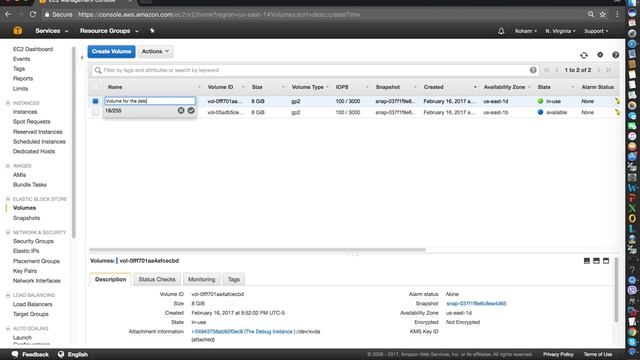The image size is (640, 360).
Task: Open the Services menu
Action: (x=51, y=31)
